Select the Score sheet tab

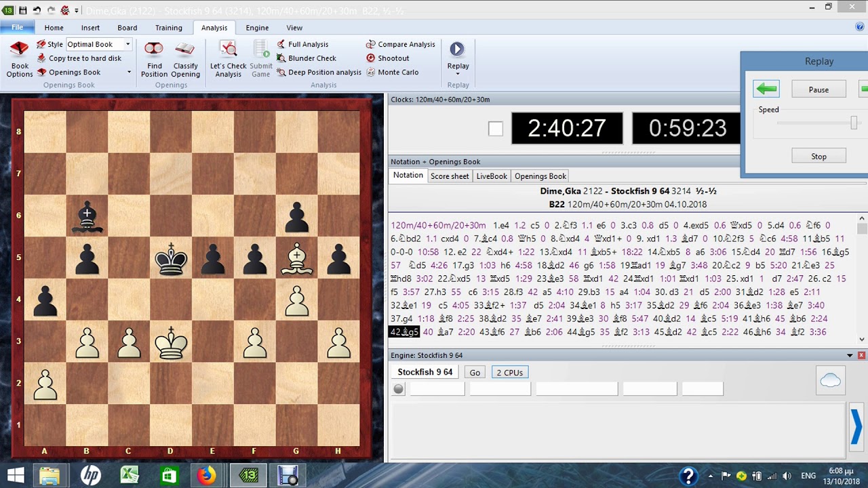click(x=450, y=176)
